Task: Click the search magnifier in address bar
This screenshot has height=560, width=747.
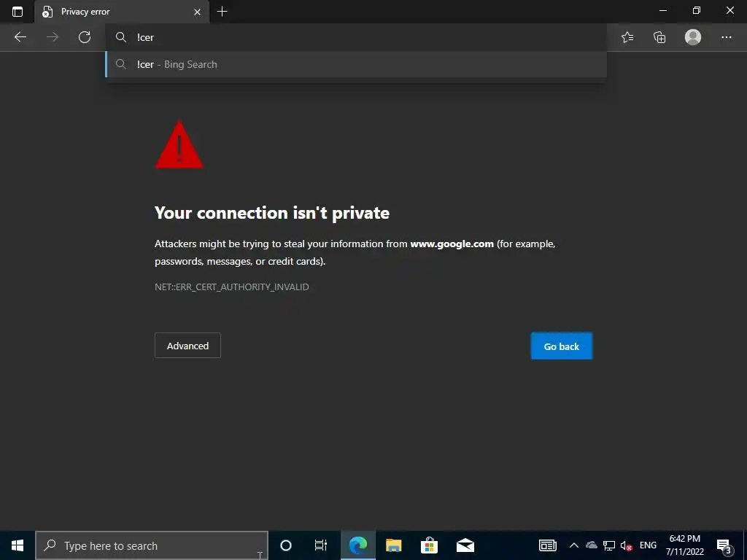Action: click(121, 37)
